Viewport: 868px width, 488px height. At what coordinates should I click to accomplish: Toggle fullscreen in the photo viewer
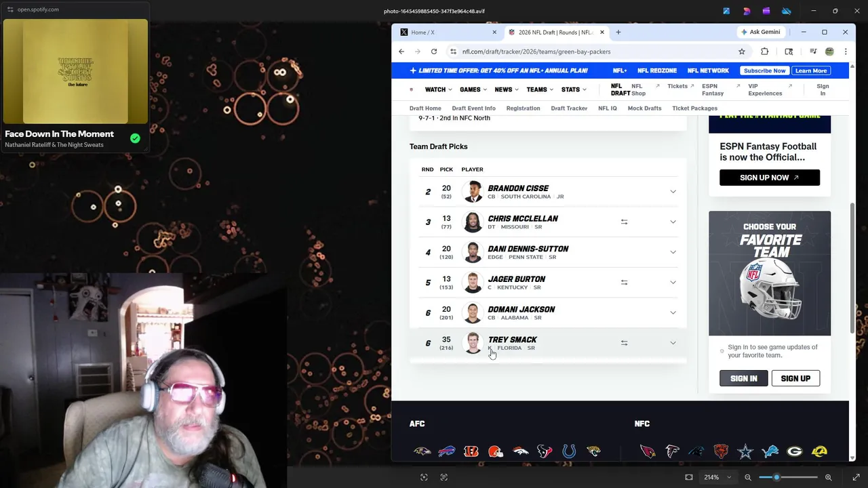(x=856, y=477)
